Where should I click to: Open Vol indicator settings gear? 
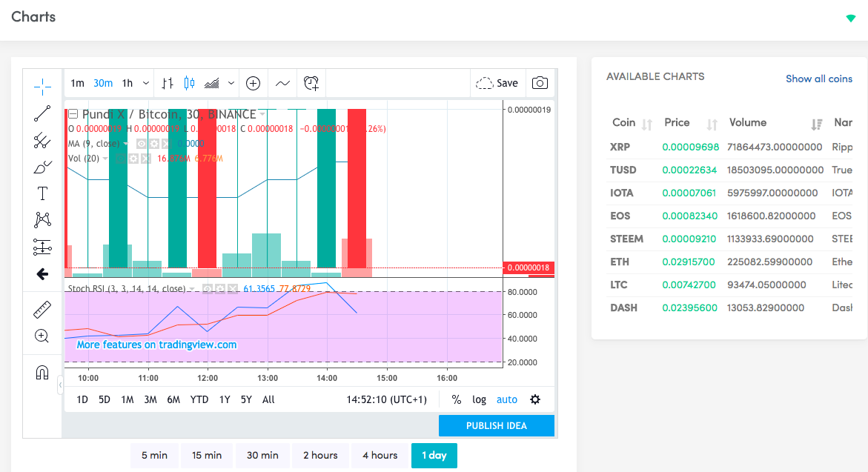click(x=133, y=159)
